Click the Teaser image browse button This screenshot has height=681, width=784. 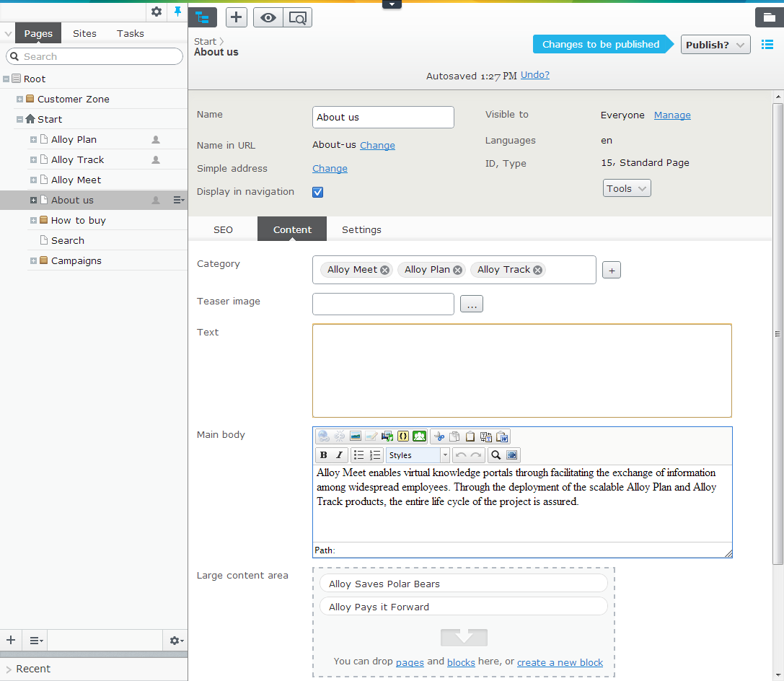click(472, 304)
